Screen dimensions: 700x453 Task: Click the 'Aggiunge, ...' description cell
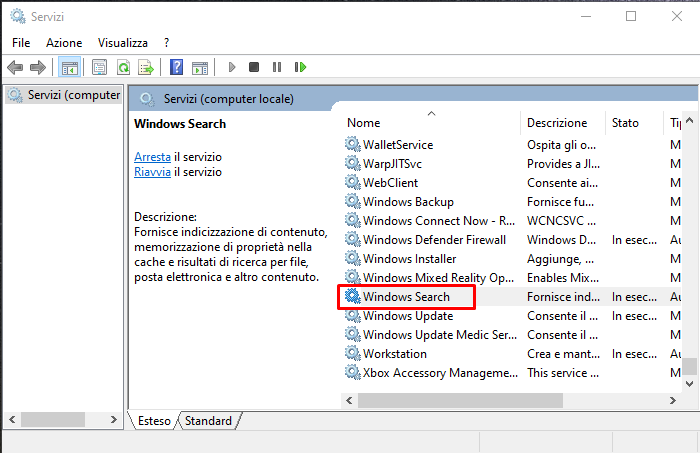[560, 259]
